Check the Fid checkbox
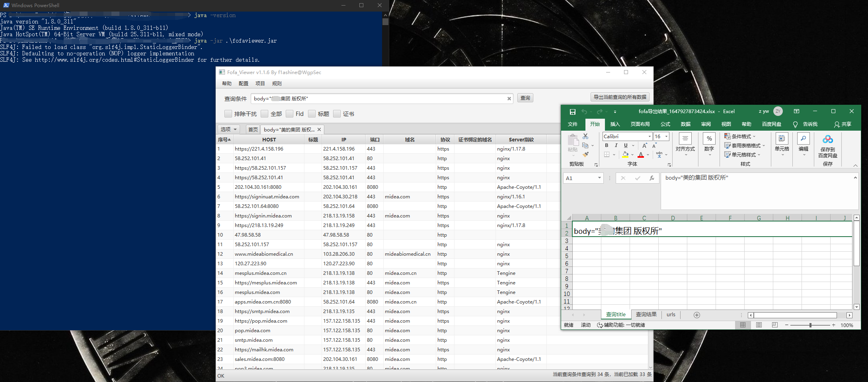 tap(290, 114)
